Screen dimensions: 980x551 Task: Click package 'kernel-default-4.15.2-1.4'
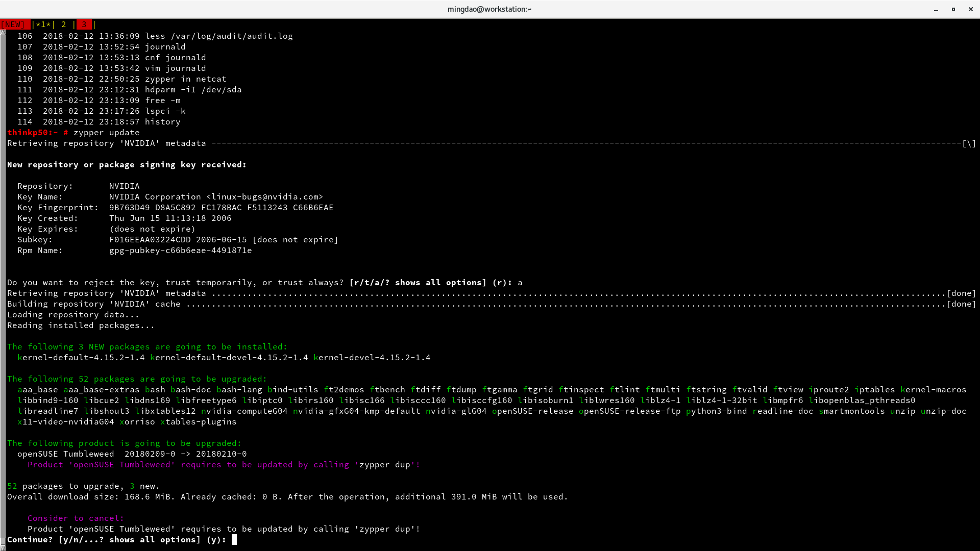81,358
